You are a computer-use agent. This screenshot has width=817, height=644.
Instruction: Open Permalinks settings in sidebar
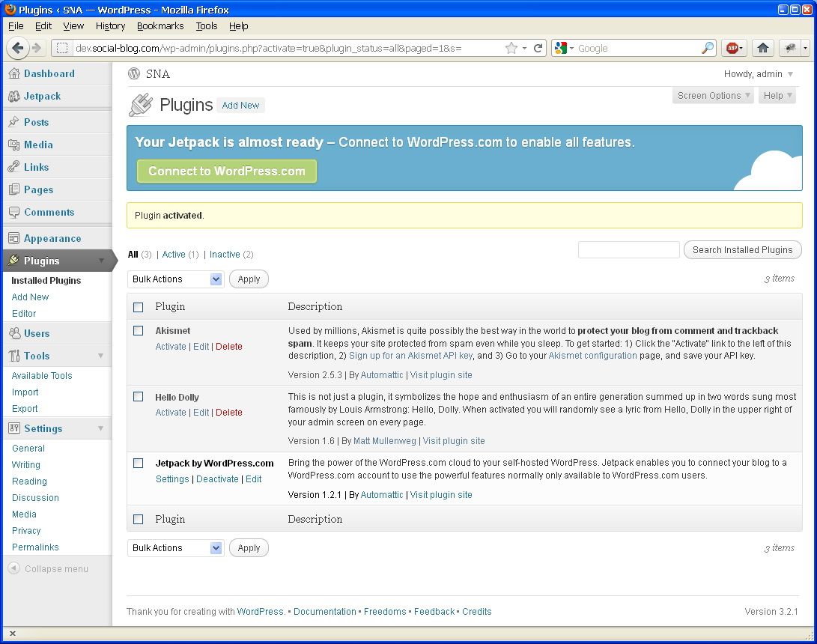pyautogui.click(x=35, y=547)
